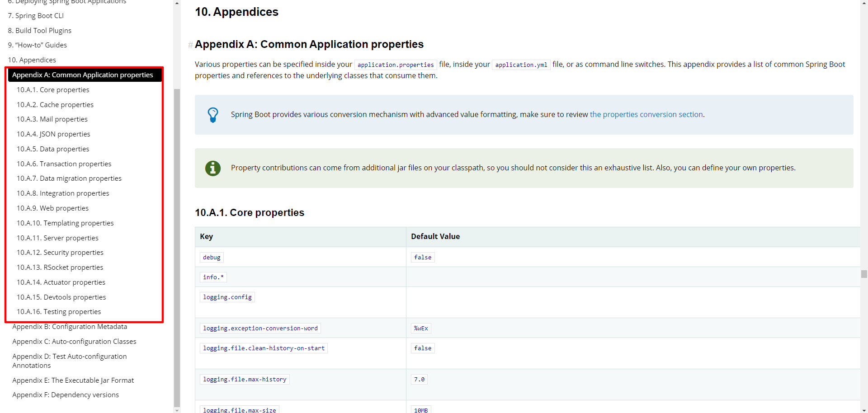Click the lightbulb tip icon

pyautogui.click(x=212, y=115)
